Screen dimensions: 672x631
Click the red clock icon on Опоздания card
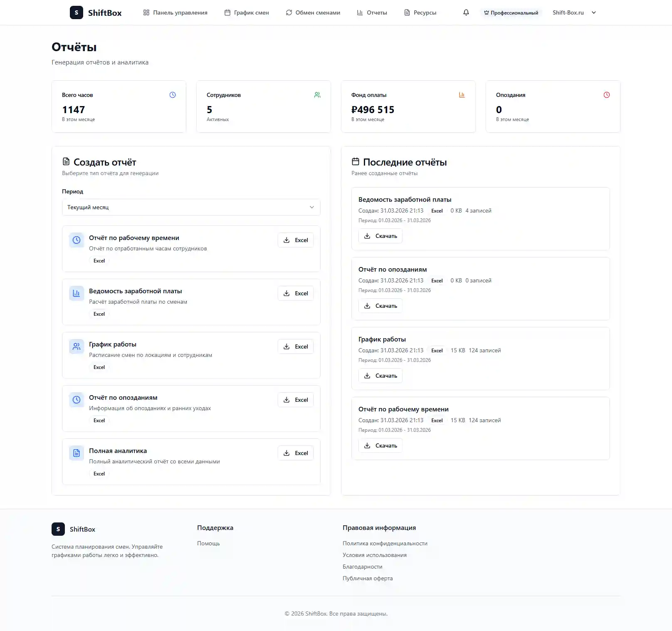[606, 95]
